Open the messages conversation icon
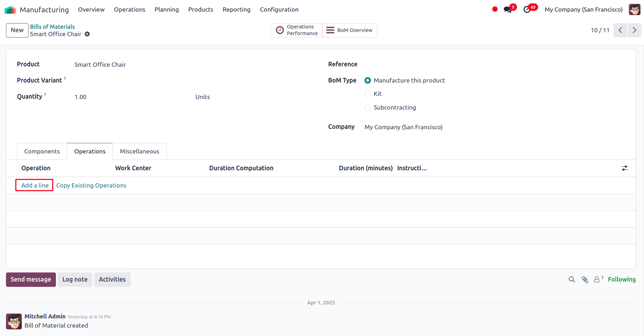644x336 pixels. coord(508,9)
